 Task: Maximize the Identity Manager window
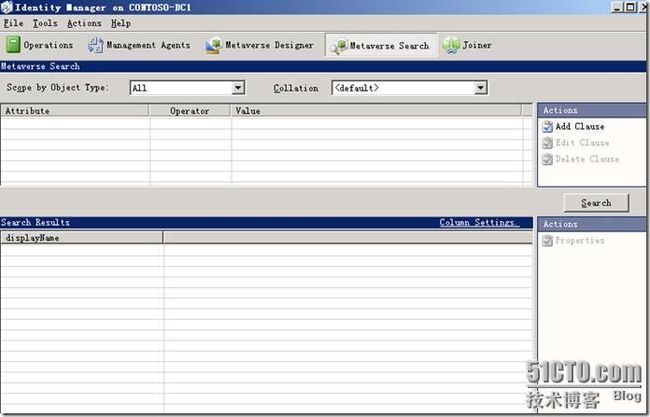[630, 7]
